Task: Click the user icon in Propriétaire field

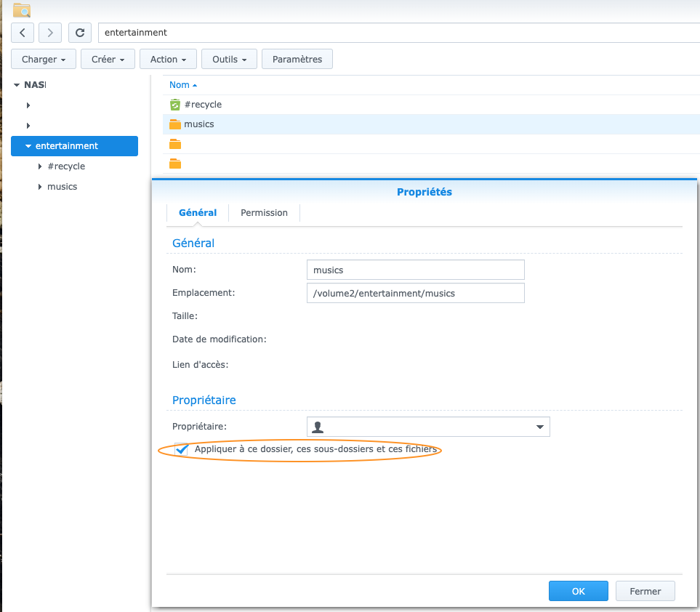Action: tap(317, 427)
